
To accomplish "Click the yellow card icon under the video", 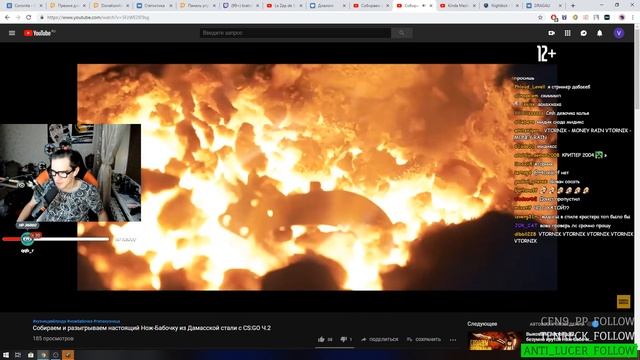I will [623, 302].
